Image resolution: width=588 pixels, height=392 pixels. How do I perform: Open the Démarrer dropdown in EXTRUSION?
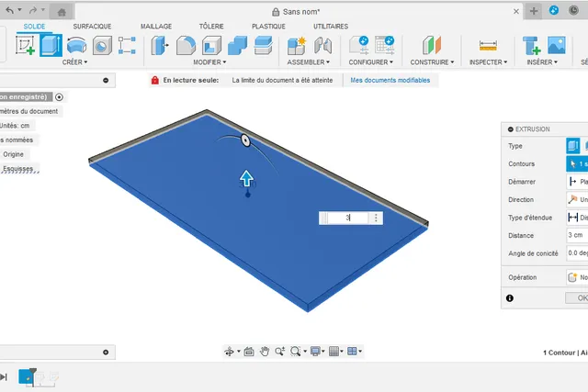point(577,182)
